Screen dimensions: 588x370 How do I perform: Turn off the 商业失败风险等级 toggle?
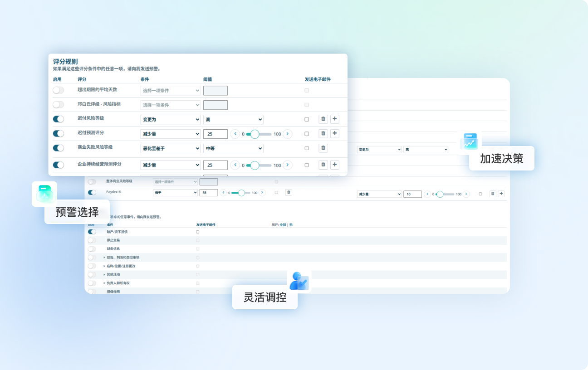pyautogui.click(x=59, y=148)
